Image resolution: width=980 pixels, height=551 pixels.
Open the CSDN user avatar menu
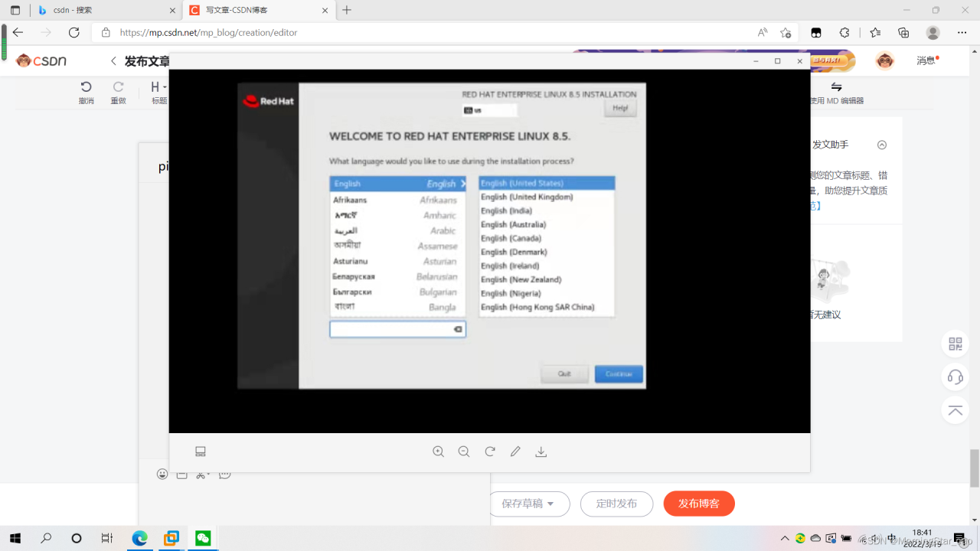point(885,60)
